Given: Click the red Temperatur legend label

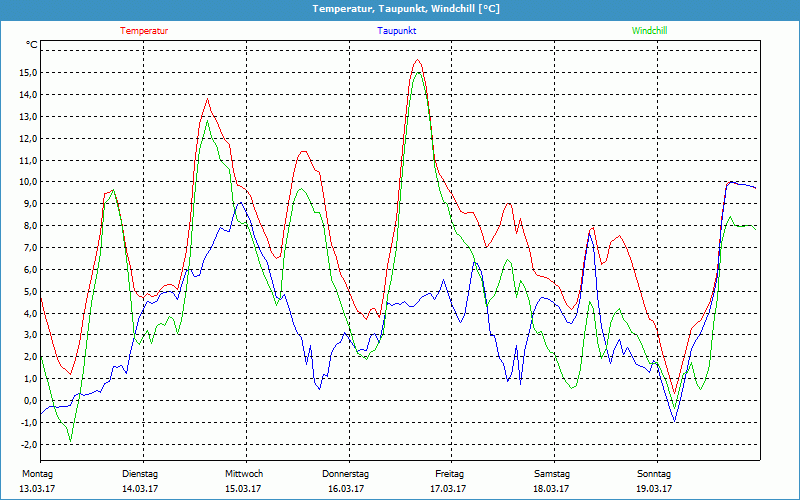Looking at the screenshot, I should 144,31.
